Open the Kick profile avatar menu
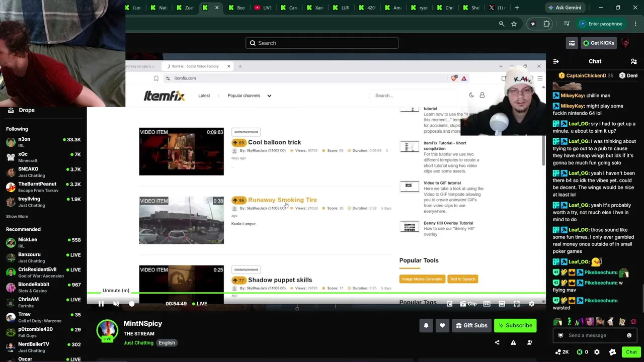 coord(625,43)
